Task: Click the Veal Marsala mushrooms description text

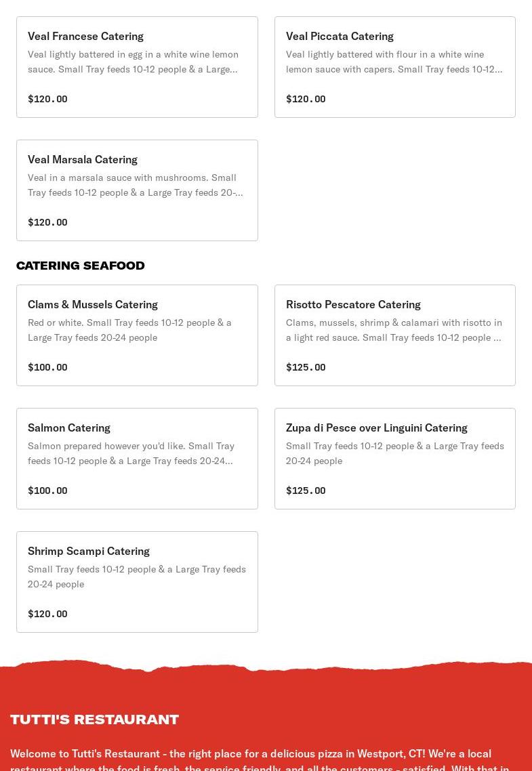Action: [136, 185]
